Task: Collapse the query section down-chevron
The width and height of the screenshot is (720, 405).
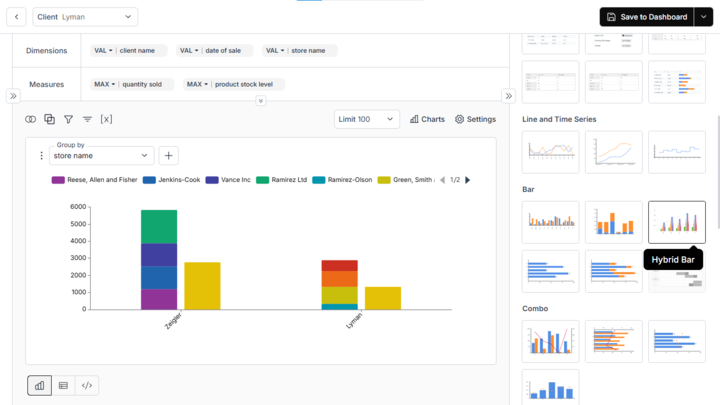Action: (x=260, y=101)
